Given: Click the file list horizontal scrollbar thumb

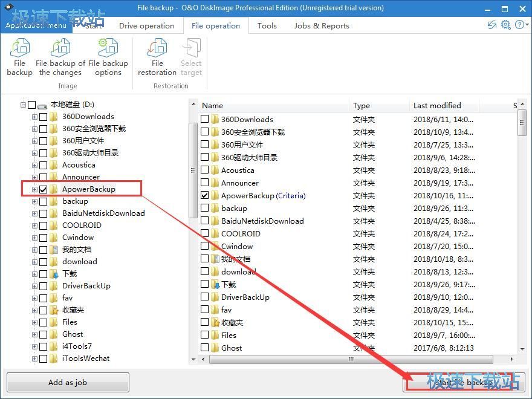Looking at the screenshot, I should coord(351,359).
